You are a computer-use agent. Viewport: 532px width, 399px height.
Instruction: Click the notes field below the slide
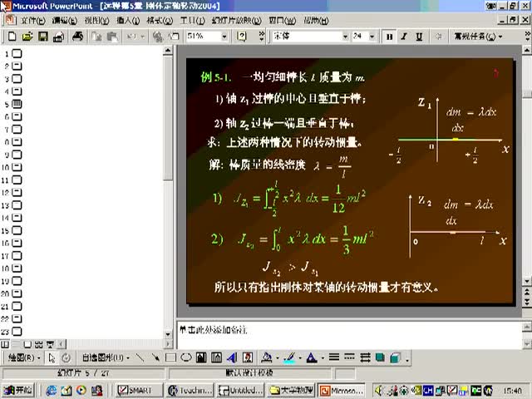[349, 335]
